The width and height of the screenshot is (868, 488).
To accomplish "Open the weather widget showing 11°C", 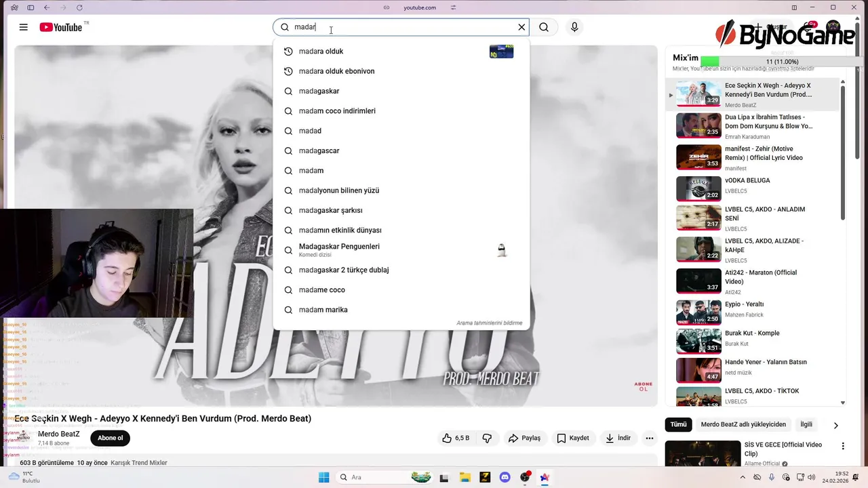I will pos(23,477).
